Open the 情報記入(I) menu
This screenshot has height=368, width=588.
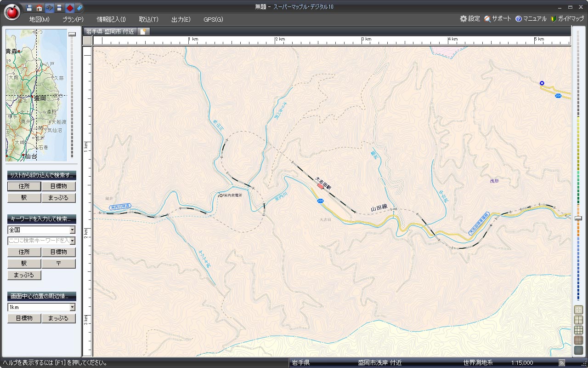tap(111, 19)
